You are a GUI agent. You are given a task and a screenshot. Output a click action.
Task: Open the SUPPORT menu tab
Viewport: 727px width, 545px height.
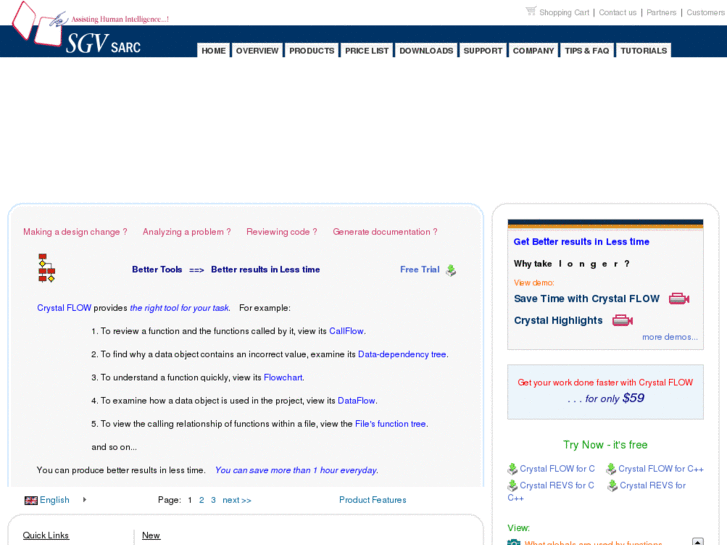(x=483, y=51)
